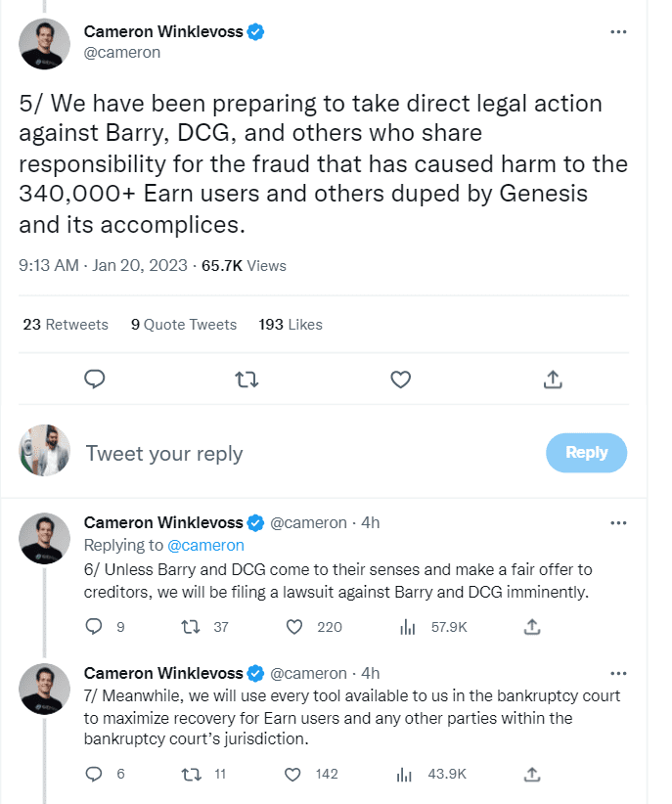Open the reply composer on the main tweet
This screenshot has height=804, width=672.
click(x=95, y=380)
